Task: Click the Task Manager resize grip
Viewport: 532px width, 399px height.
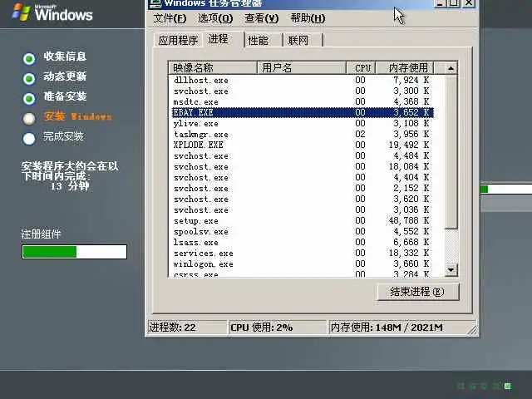Action: [x=471, y=330]
